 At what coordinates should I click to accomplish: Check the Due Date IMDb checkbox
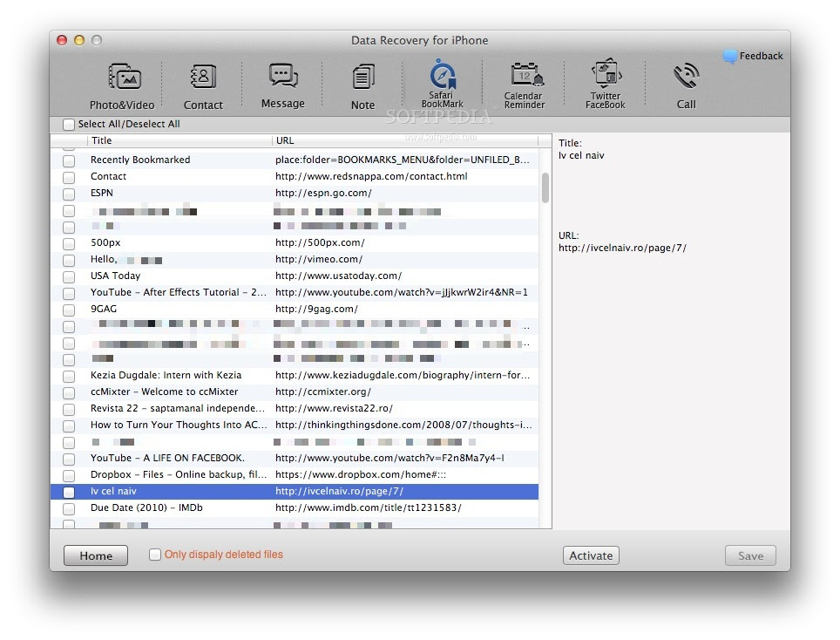[x=69, y=508]
